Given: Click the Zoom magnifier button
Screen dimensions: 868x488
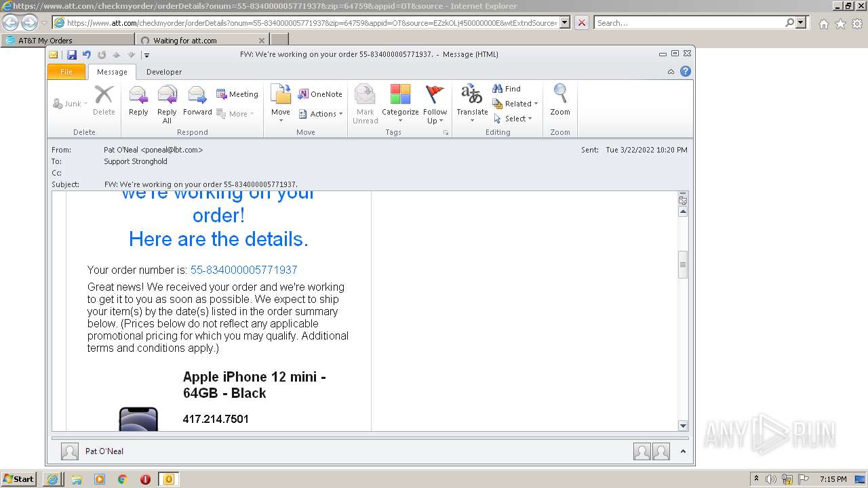Looking at the screenshot, I should click(x=560, y=102).
